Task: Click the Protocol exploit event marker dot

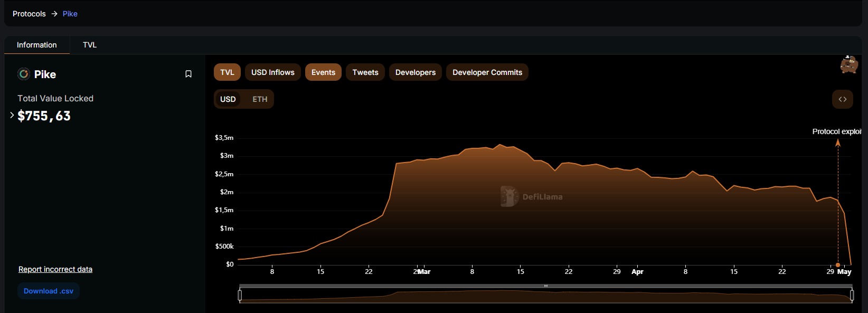Action: tap(838, 265)
